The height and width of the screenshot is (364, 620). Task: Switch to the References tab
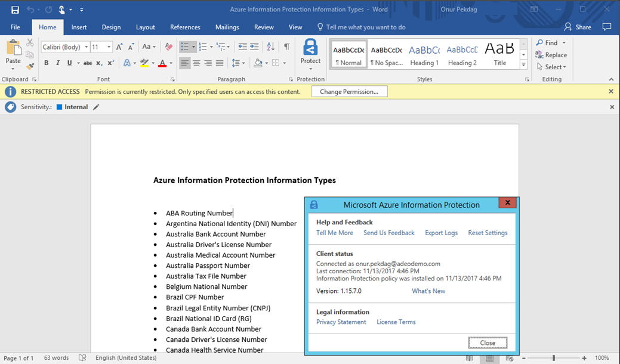coord(185,27)
